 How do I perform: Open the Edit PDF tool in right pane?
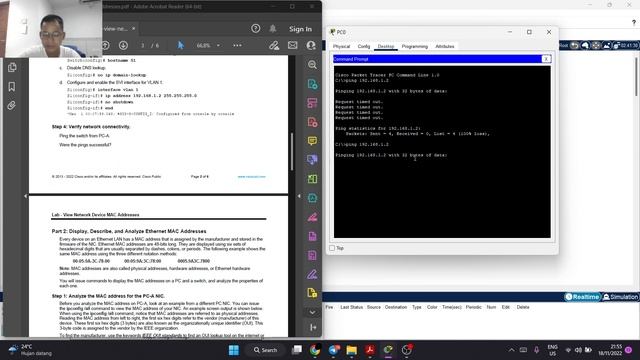(x=312, y=103)
